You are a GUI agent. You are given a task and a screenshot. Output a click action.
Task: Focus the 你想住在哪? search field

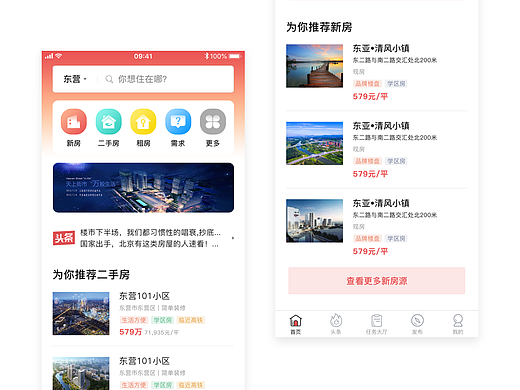tap(142, 79)
